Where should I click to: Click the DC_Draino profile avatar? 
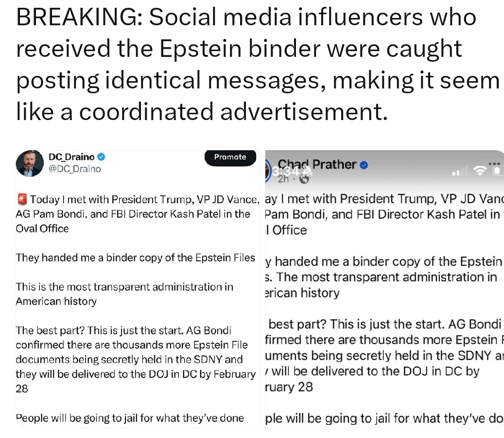pyautogui.click(x=30, y=163)
